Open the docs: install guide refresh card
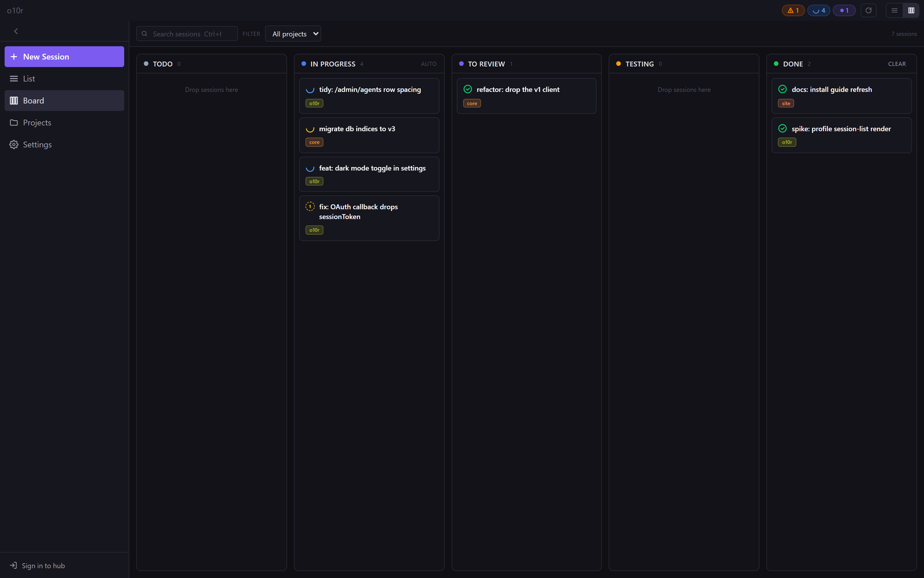This screenshot has height=578, width=924. (841, 96)
